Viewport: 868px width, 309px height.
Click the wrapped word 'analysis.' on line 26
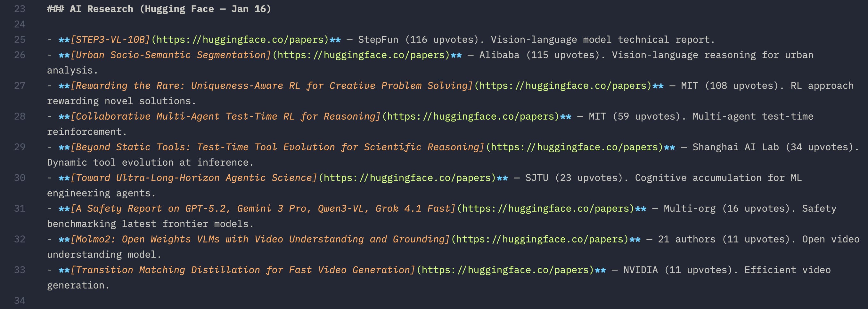(x=72, y=70)
